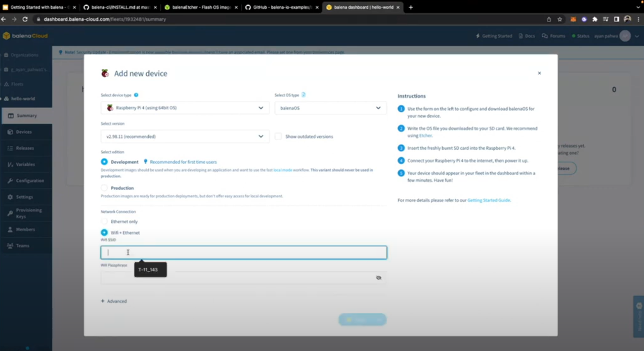The height and width of the screenshot is (351, 644).
Task: Click the Wifi SSID input field
Action: click(x=243, y=253)
